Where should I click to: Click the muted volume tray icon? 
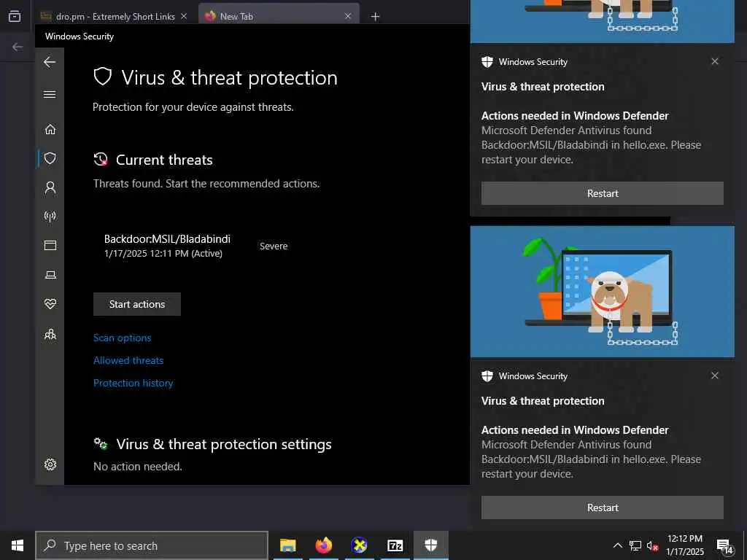point(652,545)
